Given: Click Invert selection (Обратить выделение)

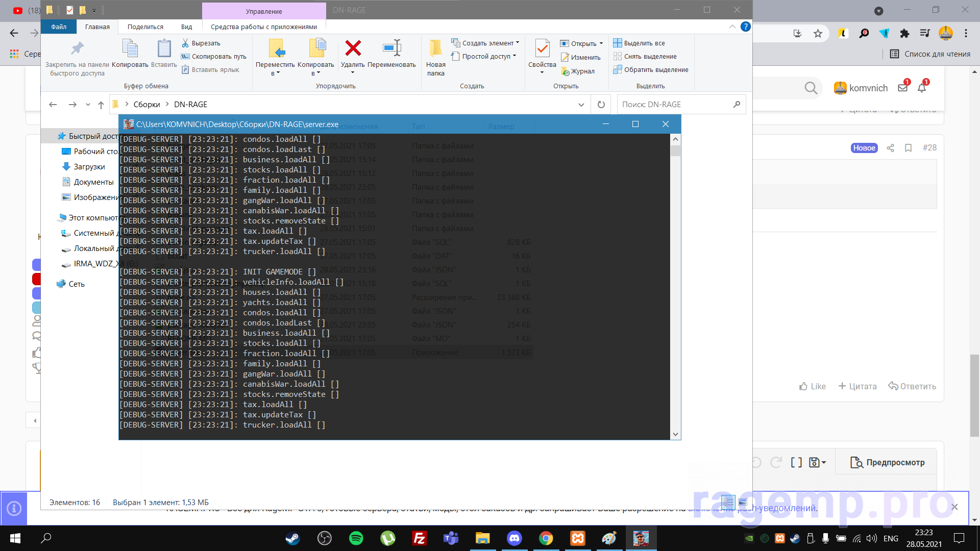Looking at the screenshot, I should pyautogui.click(x=656, y=70).
